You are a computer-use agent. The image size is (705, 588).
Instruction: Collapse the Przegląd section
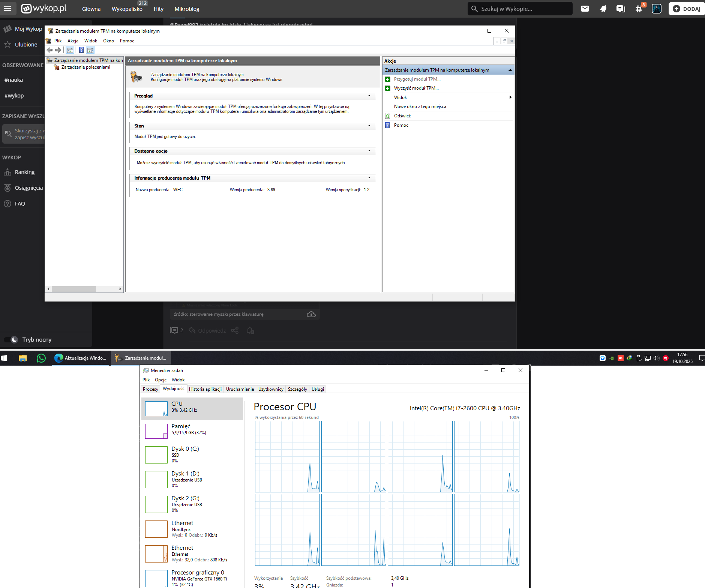[369, 96]
